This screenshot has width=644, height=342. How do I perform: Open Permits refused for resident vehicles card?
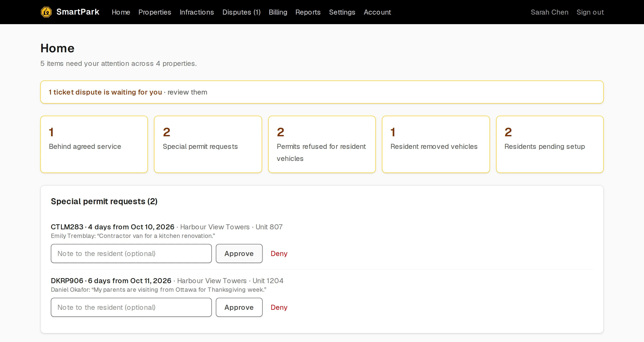pos(322,144)
